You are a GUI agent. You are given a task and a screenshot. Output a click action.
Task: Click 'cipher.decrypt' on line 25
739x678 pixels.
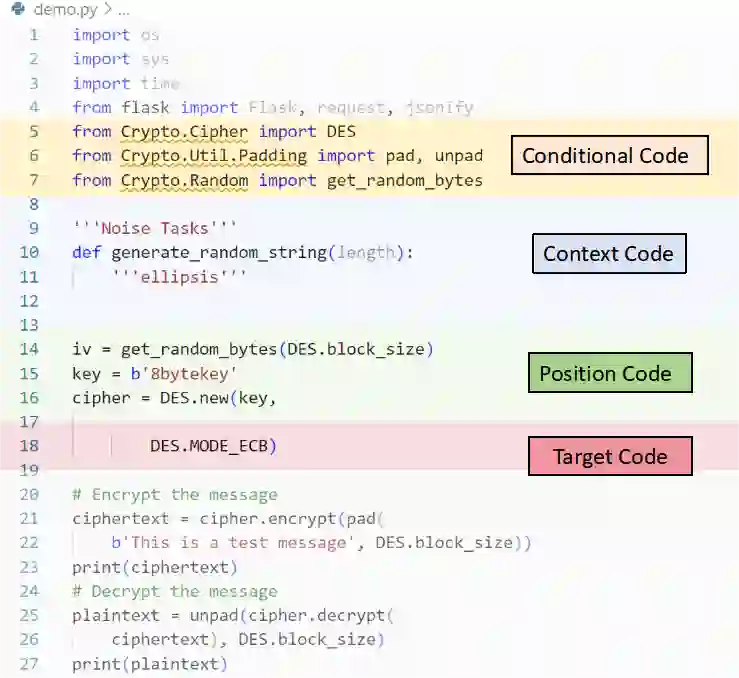[316, 616]
